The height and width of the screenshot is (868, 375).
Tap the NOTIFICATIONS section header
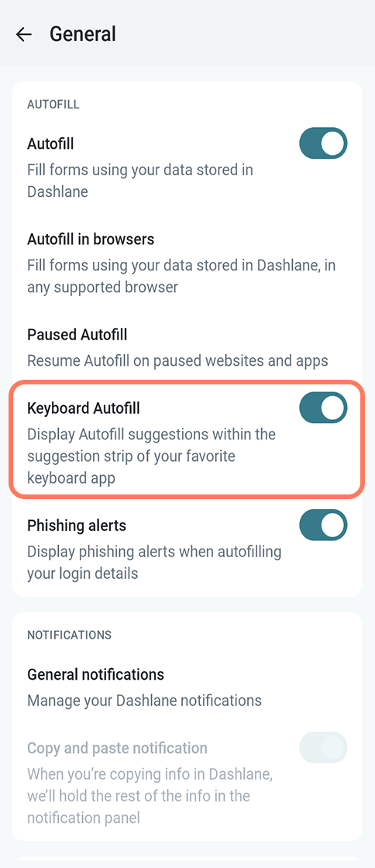[x=69, y=635]
